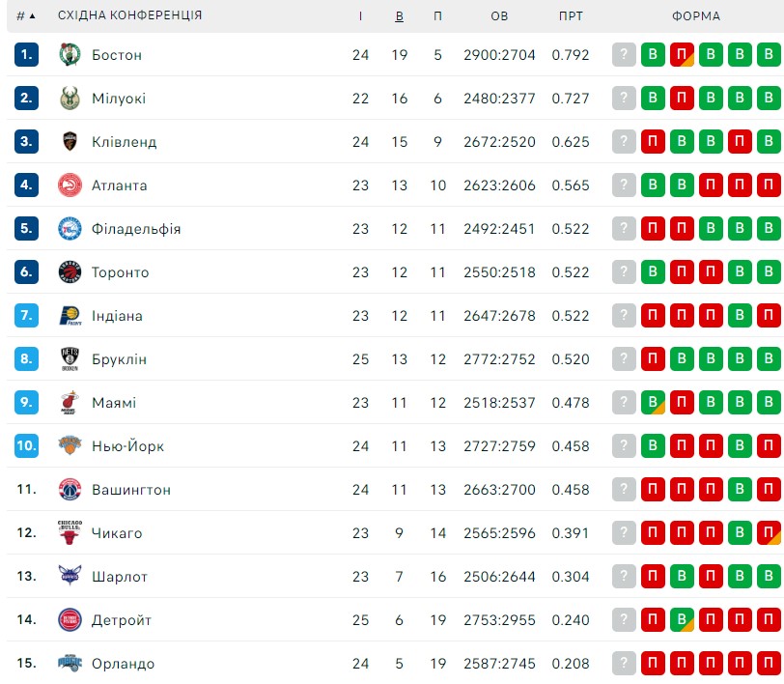Viewport: 784px width, 684px height.
Task: Click the Boston Celtics team logo
Action: tap(70, 54)
